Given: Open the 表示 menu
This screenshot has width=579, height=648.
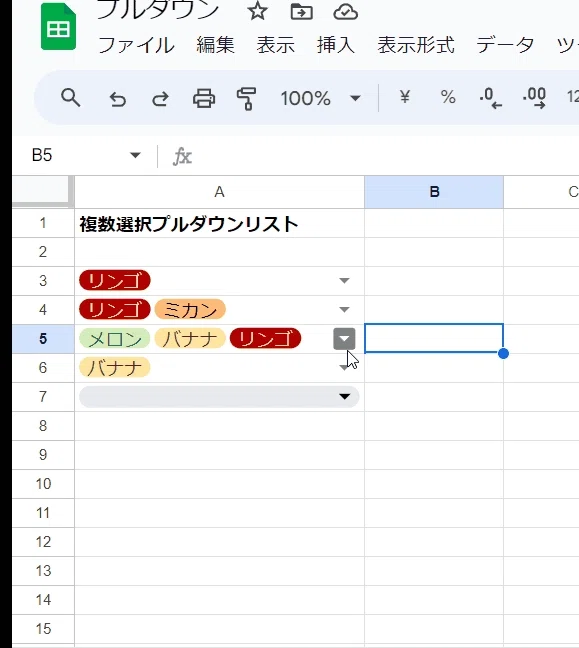Looking at the screenshot, I should click(276, 45).
